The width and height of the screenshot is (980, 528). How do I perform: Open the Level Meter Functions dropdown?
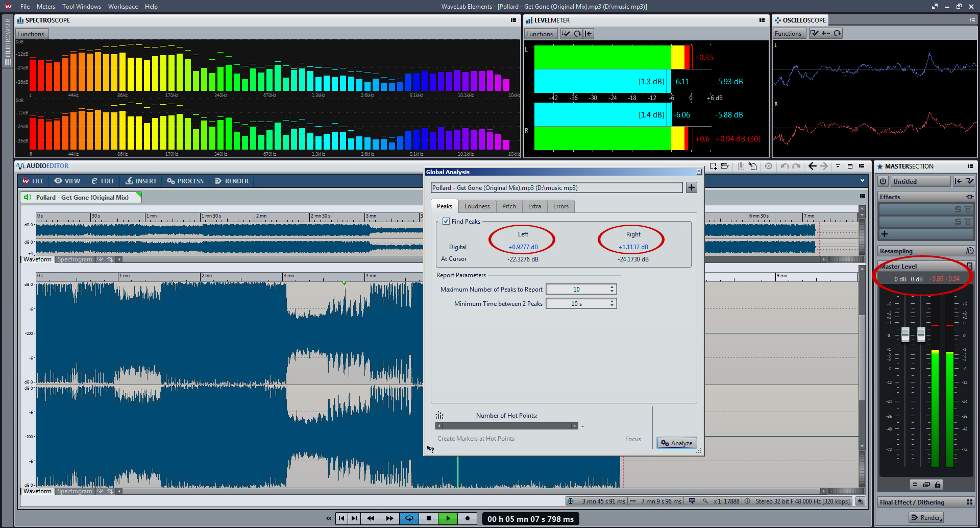click(x=540, y=34)
